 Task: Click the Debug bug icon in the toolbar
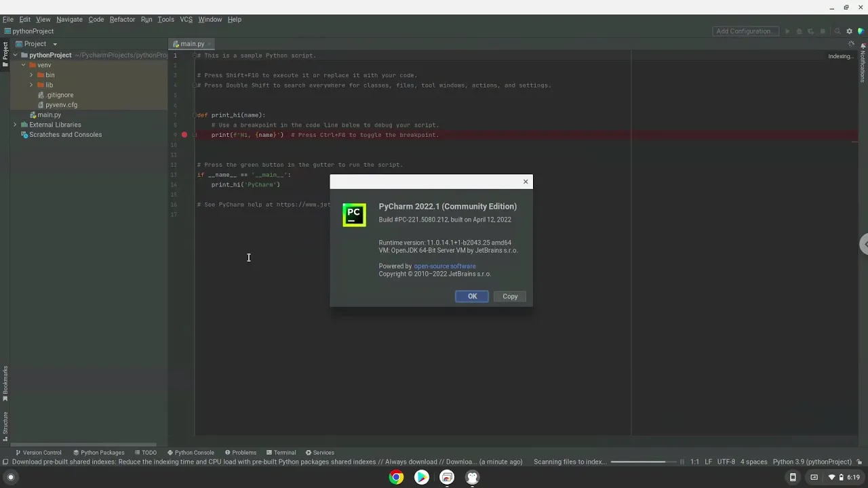[x=799, y=31]
